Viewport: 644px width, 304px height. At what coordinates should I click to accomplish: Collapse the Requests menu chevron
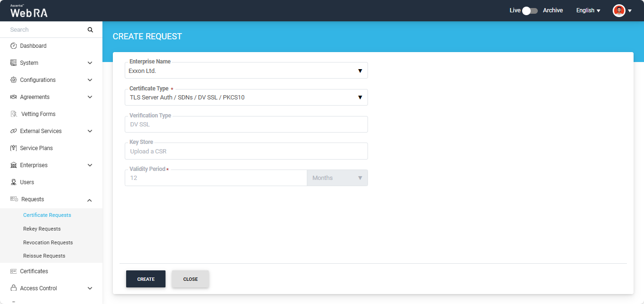[90, 200]
